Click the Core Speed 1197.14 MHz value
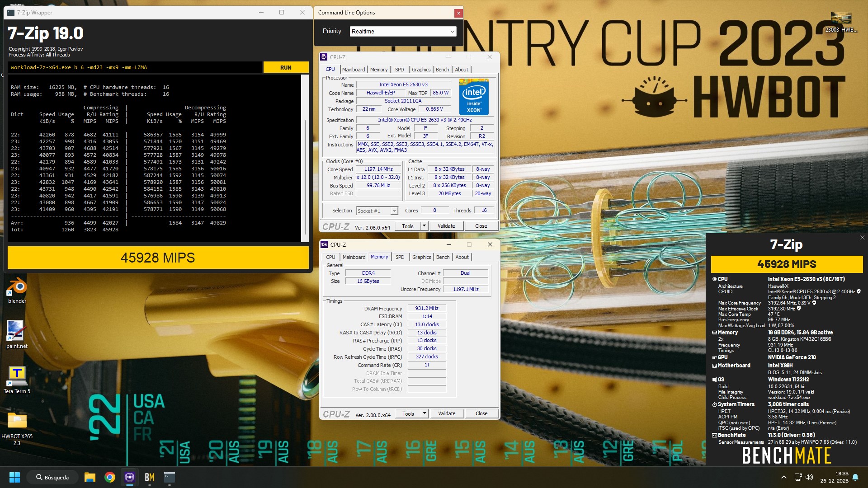 pyautogui.click(x=378, y=169)
